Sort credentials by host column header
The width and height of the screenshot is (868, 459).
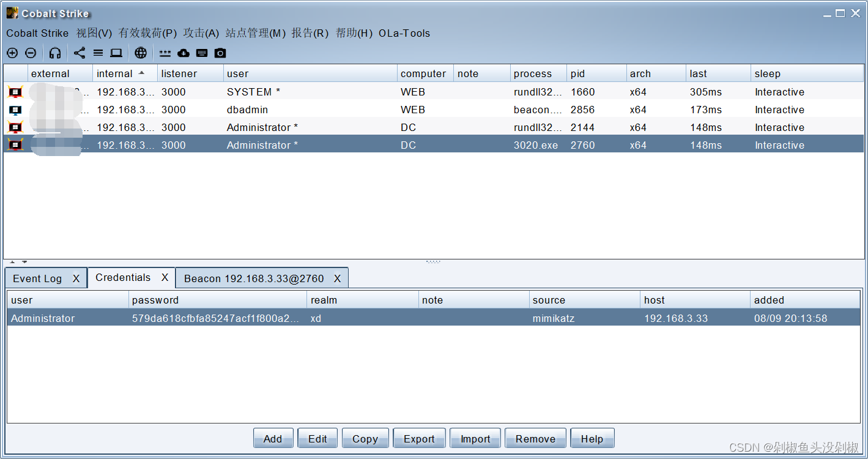(695, 300)
